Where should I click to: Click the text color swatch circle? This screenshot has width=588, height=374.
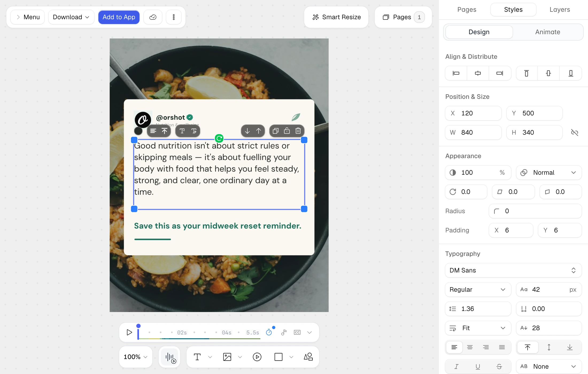[x=138, y=131]
